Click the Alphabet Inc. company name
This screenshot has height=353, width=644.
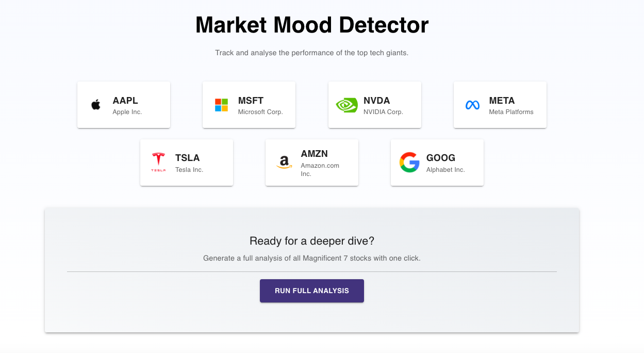click(x=445, y=170)
